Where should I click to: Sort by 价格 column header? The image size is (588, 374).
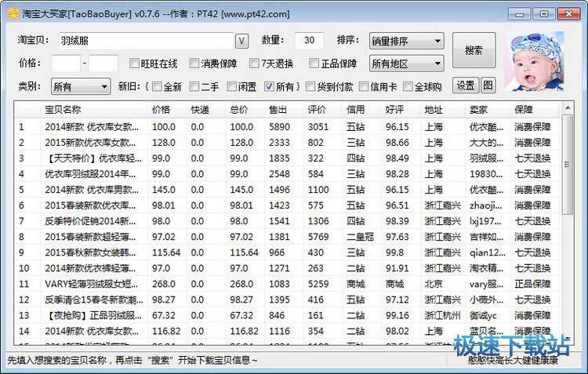(161, 110)
